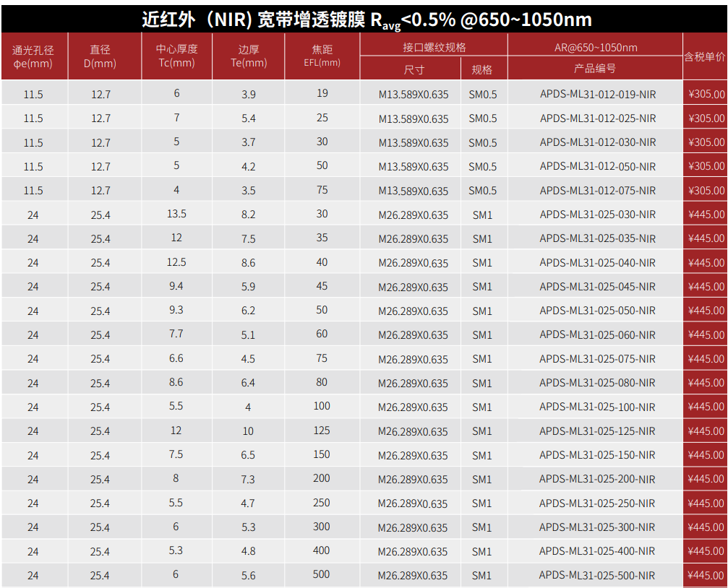This screenshot has width=728, height=588.
Task: Open product APDS-ML31-012-075-NIR
Action: click(597, 191)
